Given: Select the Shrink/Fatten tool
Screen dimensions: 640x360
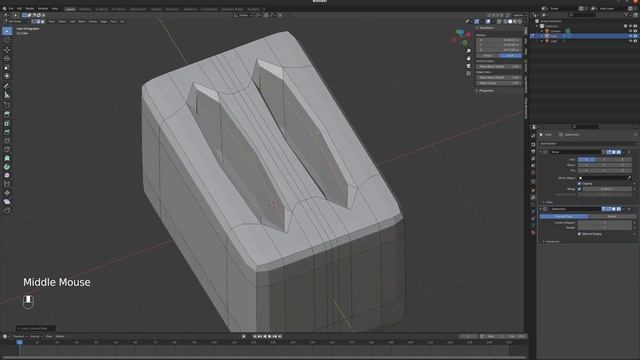Looking at the screenshot, I should coord(7,193).
